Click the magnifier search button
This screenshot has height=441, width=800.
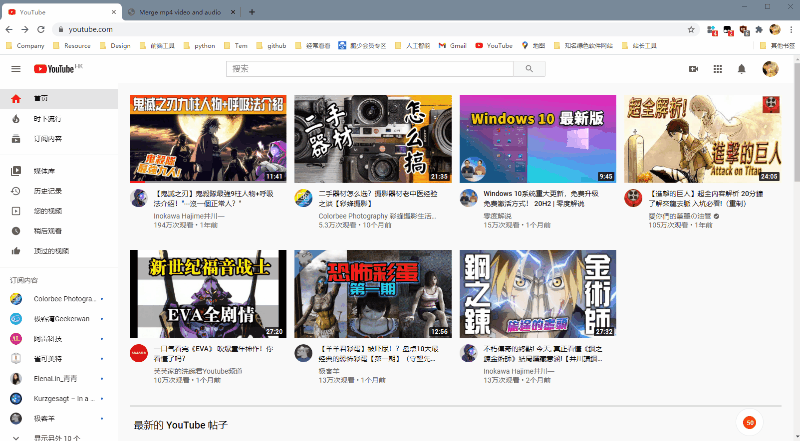click(x=529, y=69)
